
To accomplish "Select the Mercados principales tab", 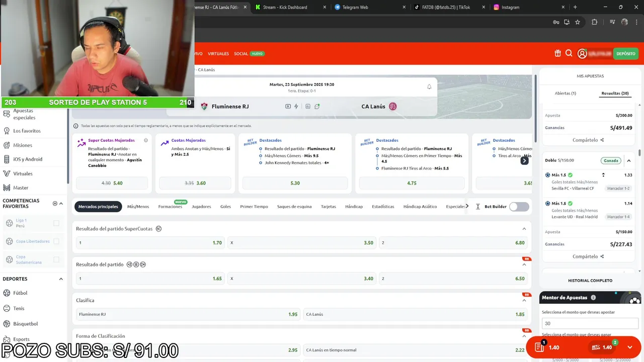I will [98, 207].
